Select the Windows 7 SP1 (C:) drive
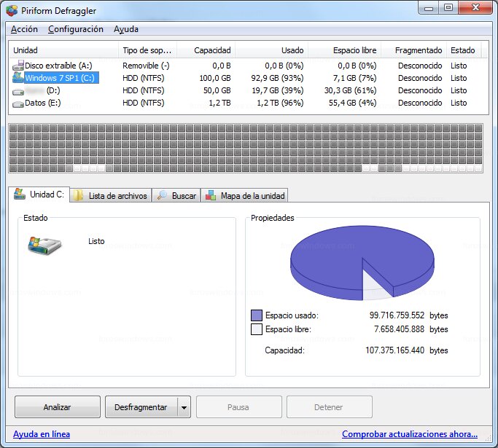The image size is (498, 448). 62,78
